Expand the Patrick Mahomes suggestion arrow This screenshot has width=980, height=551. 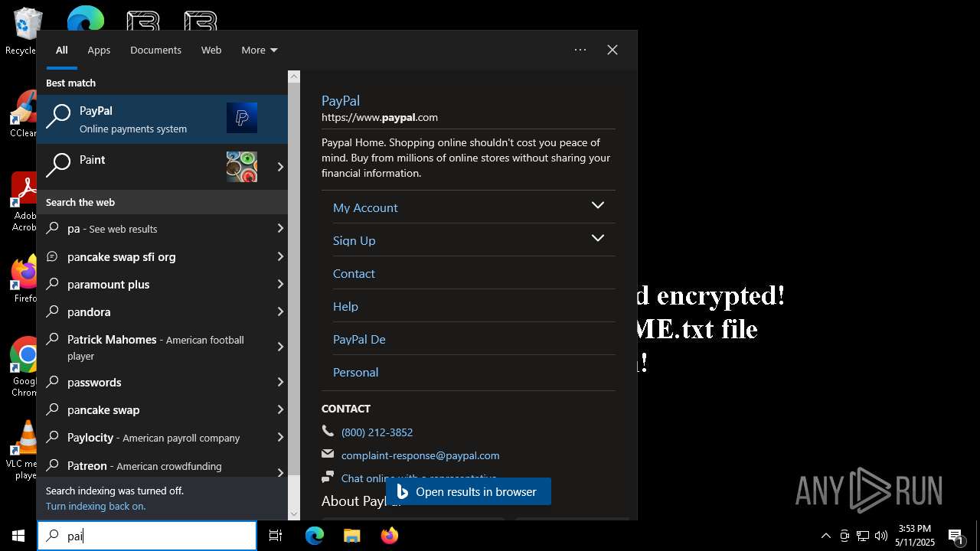[280, 347]
